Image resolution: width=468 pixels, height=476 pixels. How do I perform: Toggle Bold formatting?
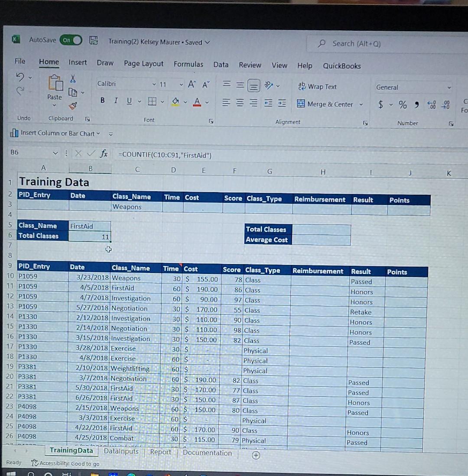103,100
